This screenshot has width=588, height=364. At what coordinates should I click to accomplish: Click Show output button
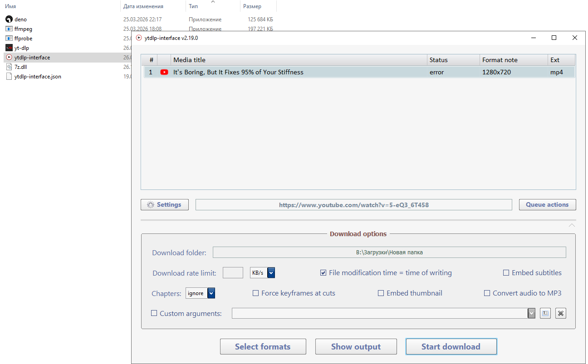(x=356, y=347)
